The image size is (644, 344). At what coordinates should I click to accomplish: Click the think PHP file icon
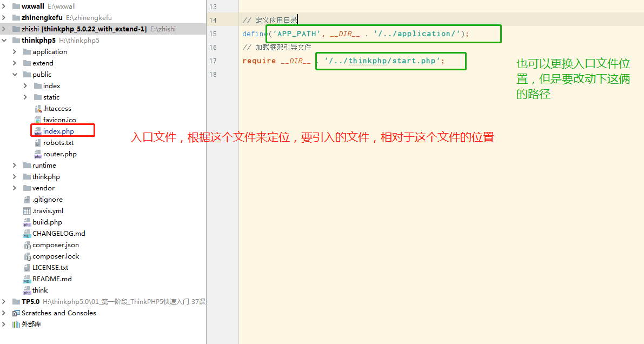coord(27,290)
